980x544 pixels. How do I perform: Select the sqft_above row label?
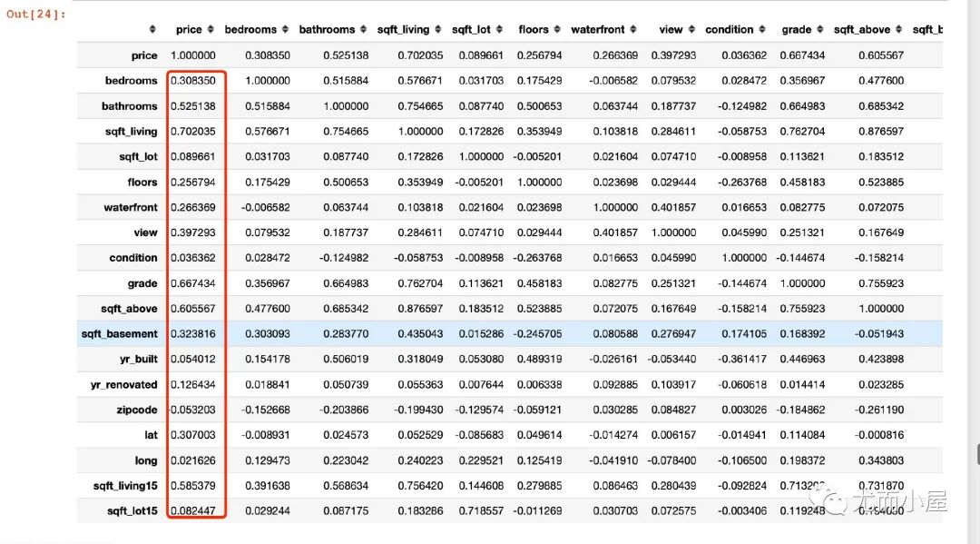tap(129, 308)
